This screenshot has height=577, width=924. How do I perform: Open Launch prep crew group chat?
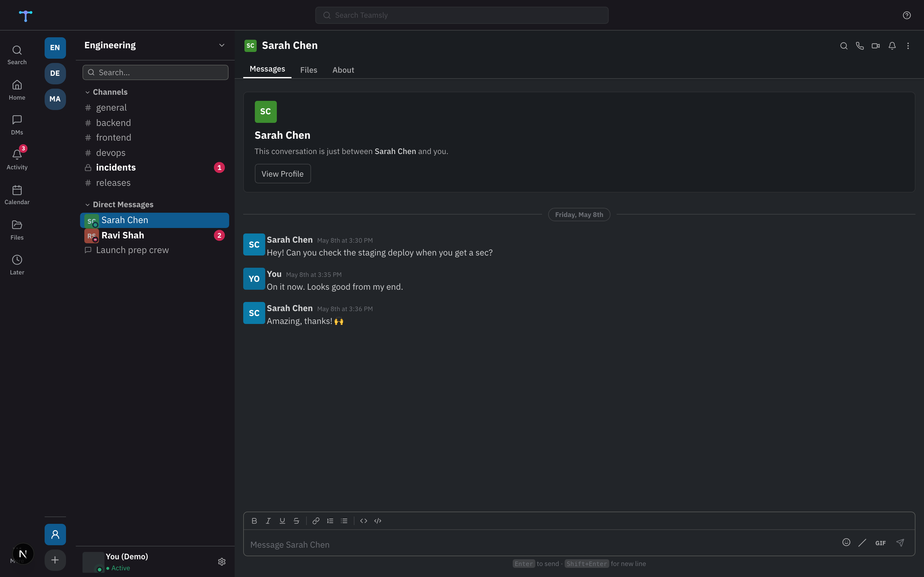click(155, 250)
